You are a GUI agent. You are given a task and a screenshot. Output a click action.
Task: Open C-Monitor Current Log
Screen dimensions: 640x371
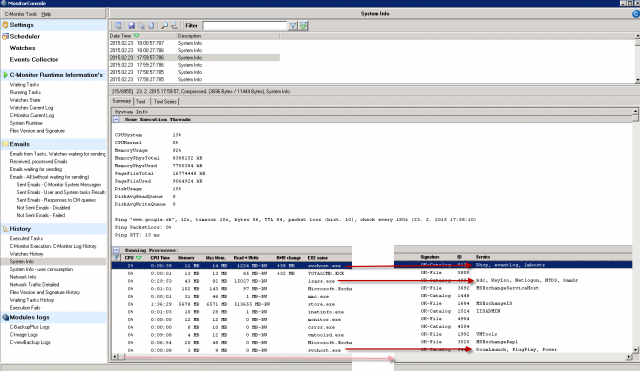pos(32,115)
